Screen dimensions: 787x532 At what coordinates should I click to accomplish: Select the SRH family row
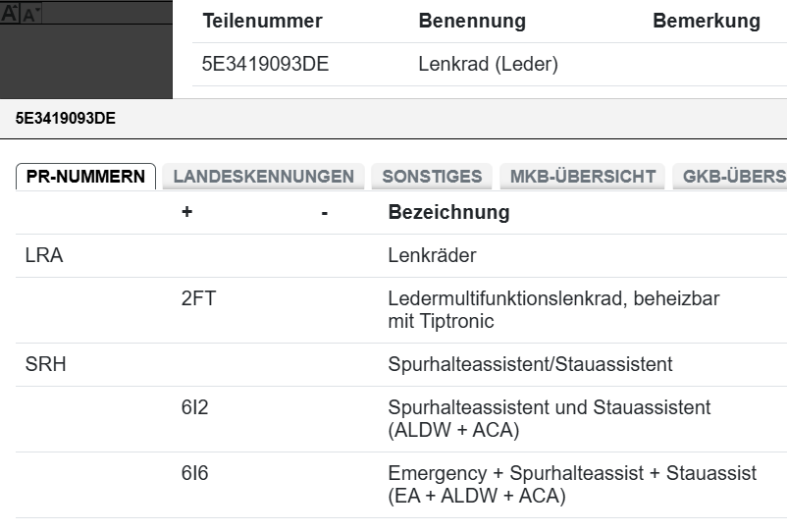pyautogui.click(x=45, y=365)
